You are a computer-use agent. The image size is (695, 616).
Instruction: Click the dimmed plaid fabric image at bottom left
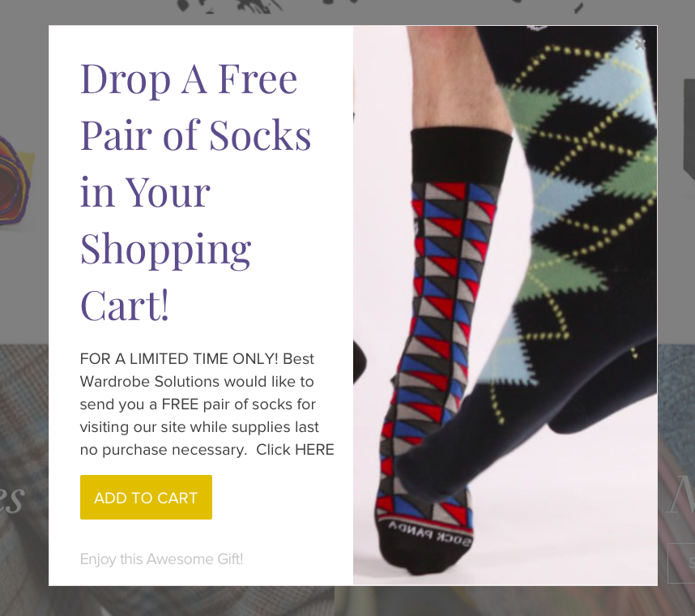point(24,466)
